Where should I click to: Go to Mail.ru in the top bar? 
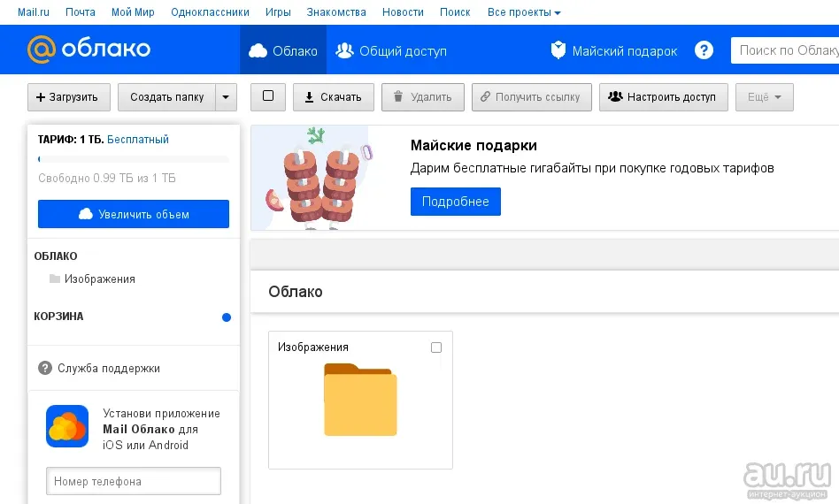pyautogui.click(x=33, y=12)
